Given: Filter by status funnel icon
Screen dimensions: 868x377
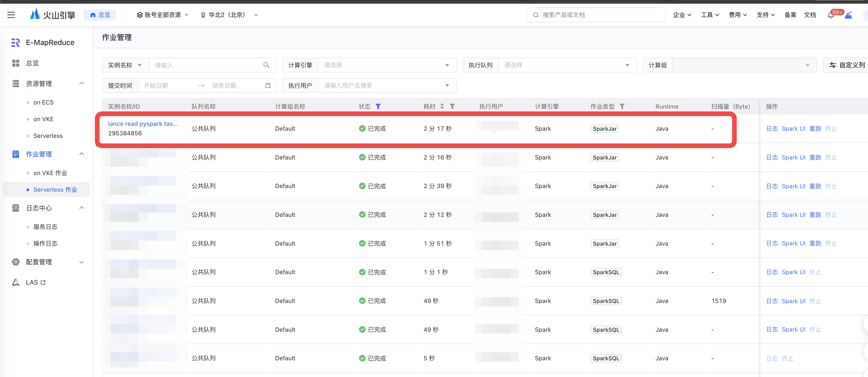Looking at the screenshot, I should pyautogui.click(x=378, y=107).
